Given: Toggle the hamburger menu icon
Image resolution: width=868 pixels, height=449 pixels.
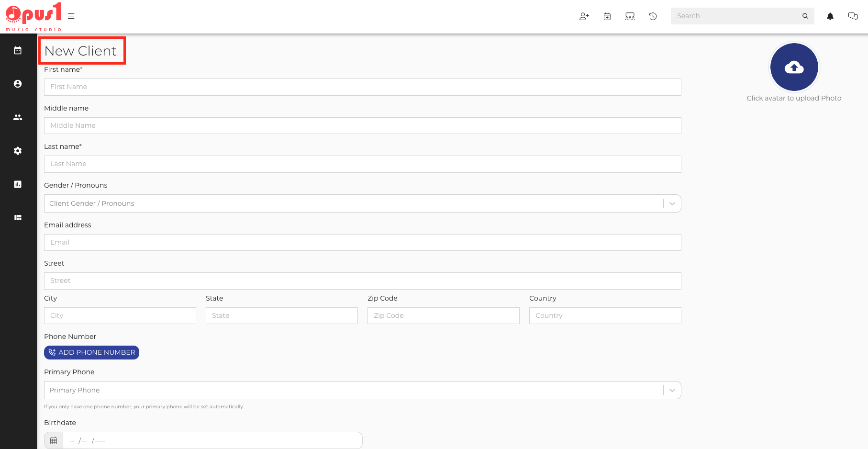Looking at the screenshot, I should coord(71,16).
